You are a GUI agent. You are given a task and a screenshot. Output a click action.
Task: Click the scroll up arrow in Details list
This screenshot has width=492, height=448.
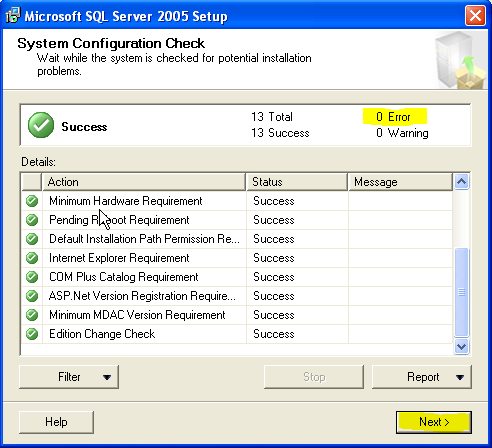[x=462, y=182]
